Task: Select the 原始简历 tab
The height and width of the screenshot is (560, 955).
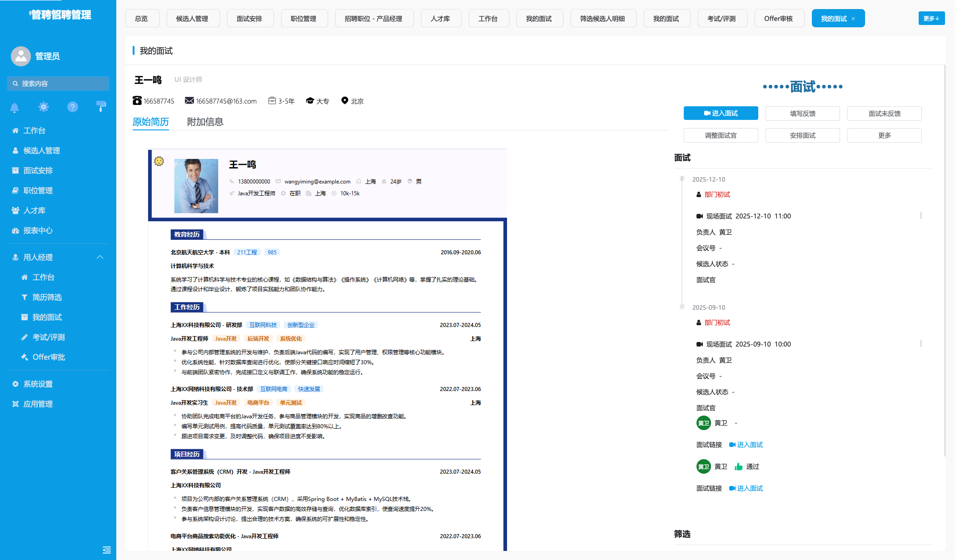Action: [x=151, y=122]
